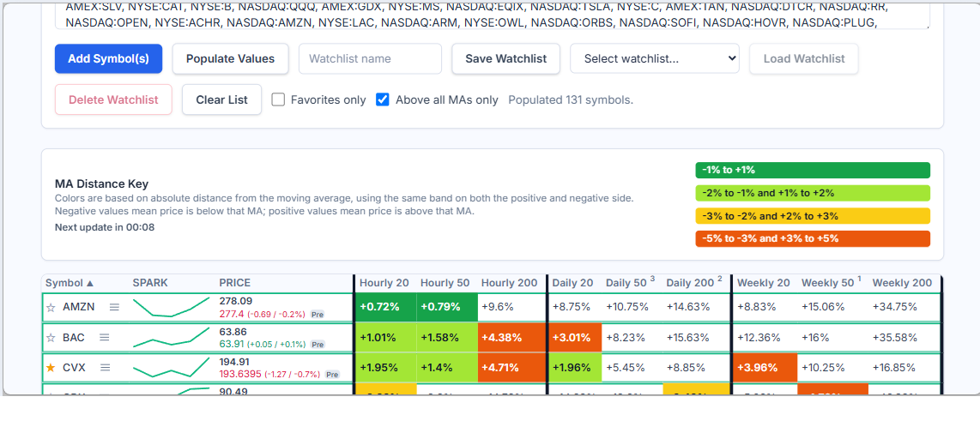Click the AMZN Pre market badge
Image resolution: width=980 pixels, height=439 pixels.
tap(318, 314)
